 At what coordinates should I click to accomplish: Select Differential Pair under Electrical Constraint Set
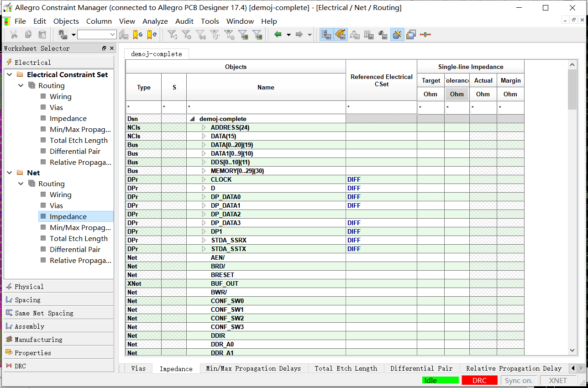pyautogui.click(x=75, y=151)
